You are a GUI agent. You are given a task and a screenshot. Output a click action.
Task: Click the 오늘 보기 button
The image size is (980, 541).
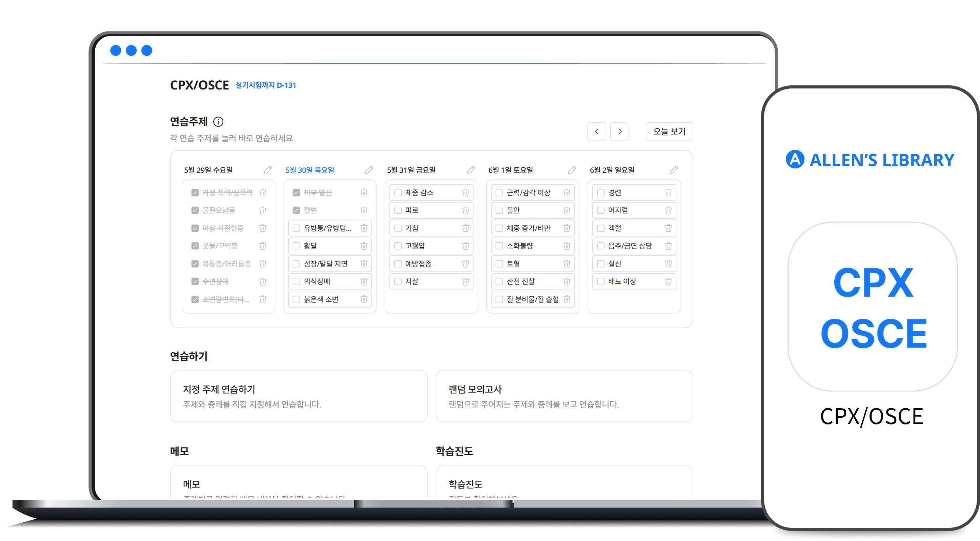point(669,131)
